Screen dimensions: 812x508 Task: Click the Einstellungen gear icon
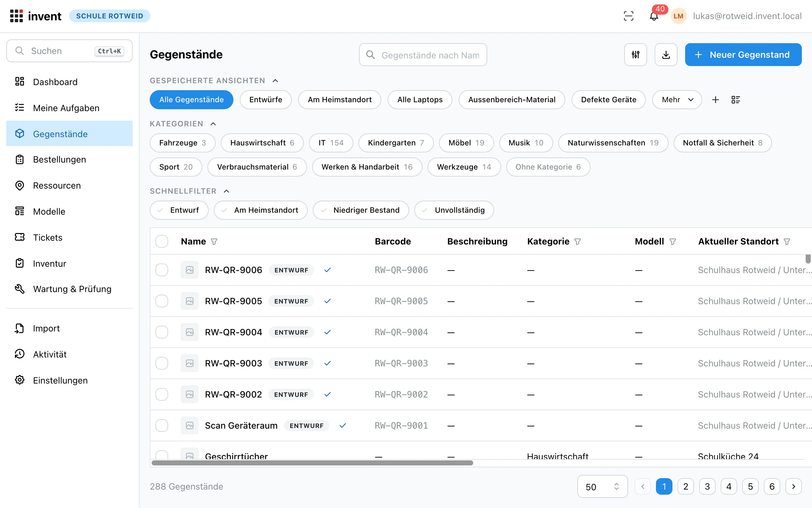click(19, 380)
